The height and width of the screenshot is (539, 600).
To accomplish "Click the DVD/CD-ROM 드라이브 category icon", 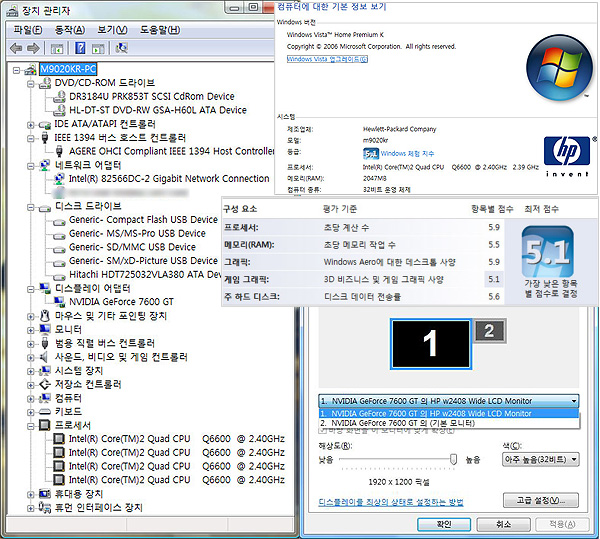I will [45, 83].
